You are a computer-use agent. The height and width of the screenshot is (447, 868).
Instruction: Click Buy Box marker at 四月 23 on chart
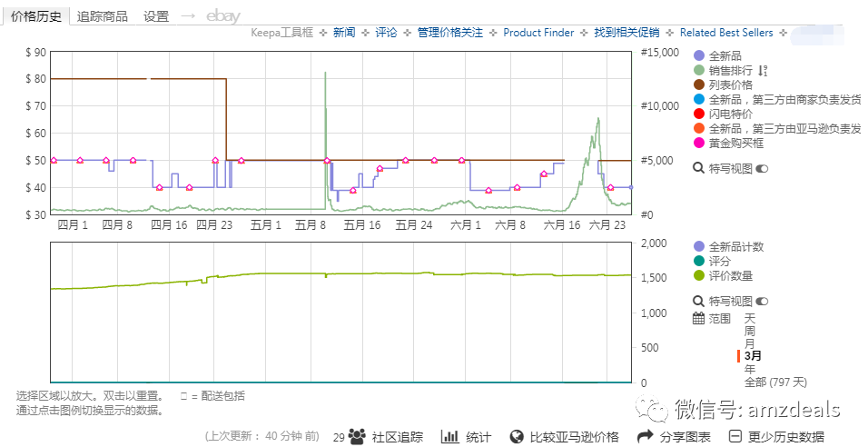[215, 160]
